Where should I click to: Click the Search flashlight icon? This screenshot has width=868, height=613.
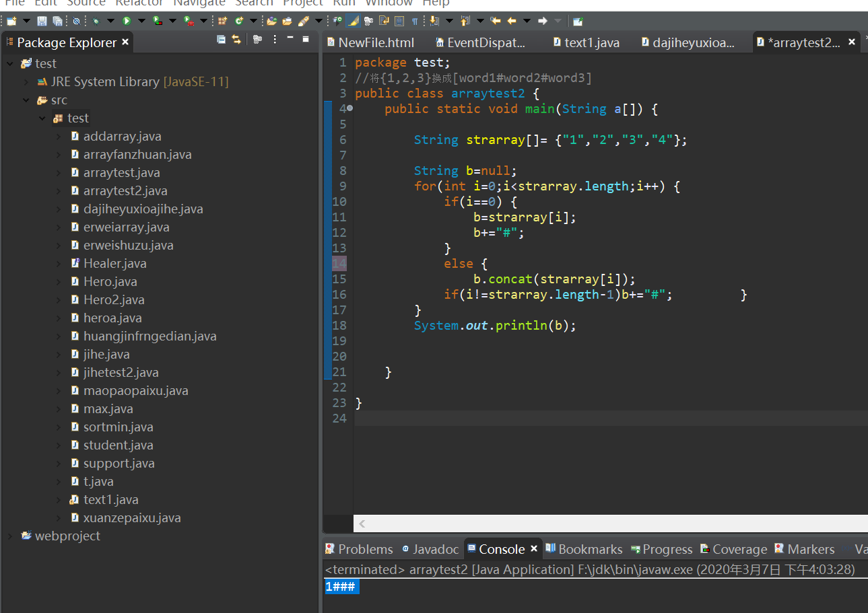coord(303,21)
